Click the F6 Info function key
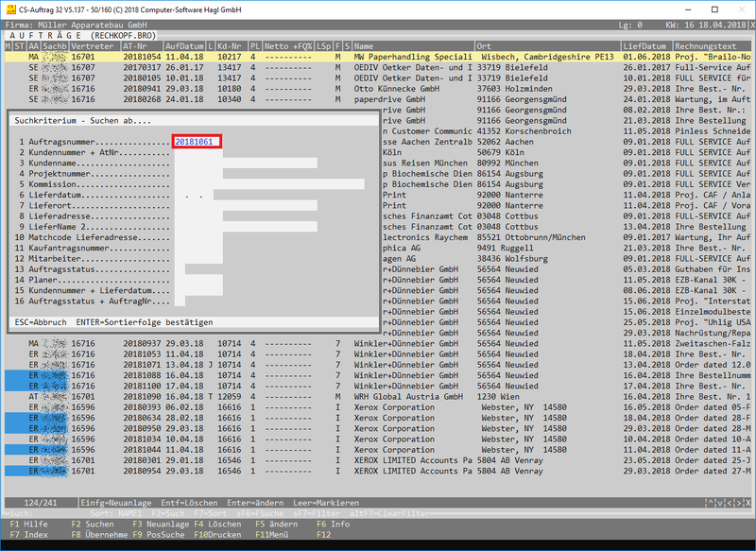756x551 pixels. coord(334,524)
